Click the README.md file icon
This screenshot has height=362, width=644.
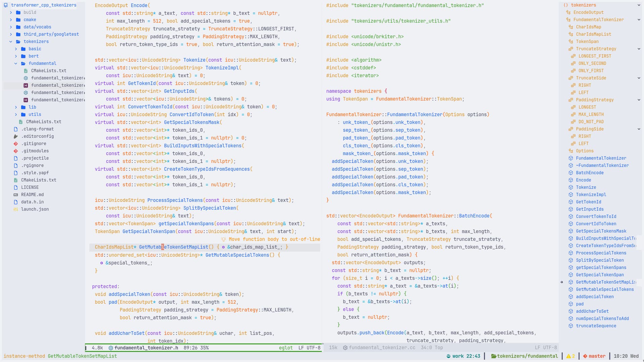(16, 195)
